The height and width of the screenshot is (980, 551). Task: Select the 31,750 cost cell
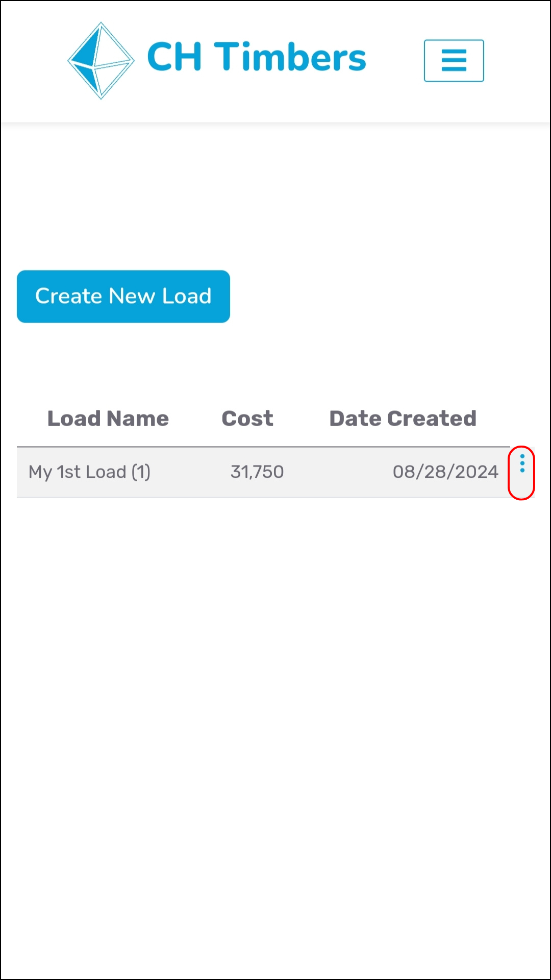point(257,472)
